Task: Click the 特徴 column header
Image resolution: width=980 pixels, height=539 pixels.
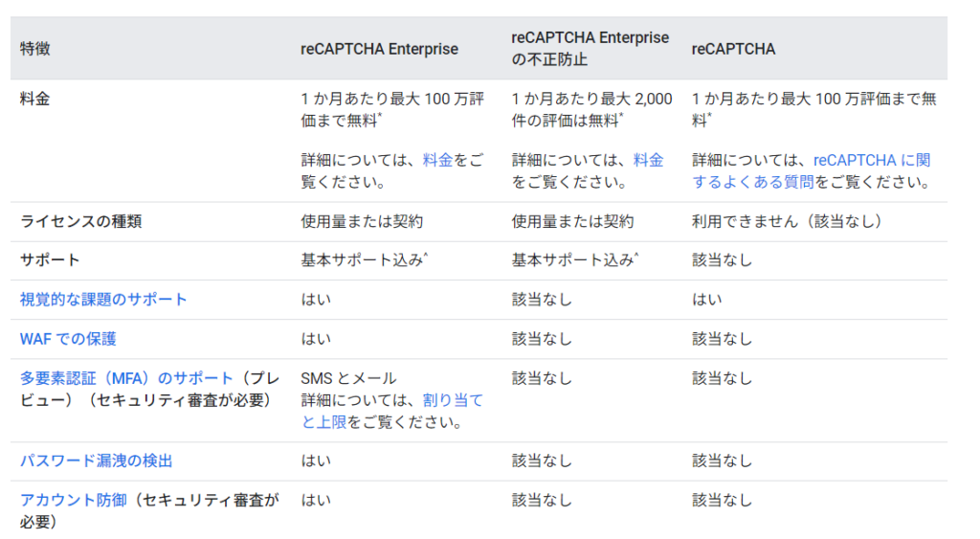Action: [x=35, y=49]
